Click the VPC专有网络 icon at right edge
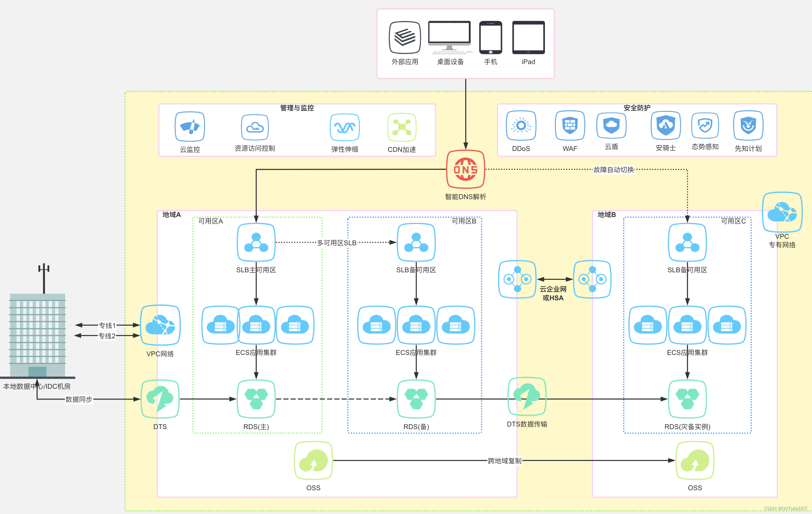This screenshot has height=514, width=812. tap(782, 212)
